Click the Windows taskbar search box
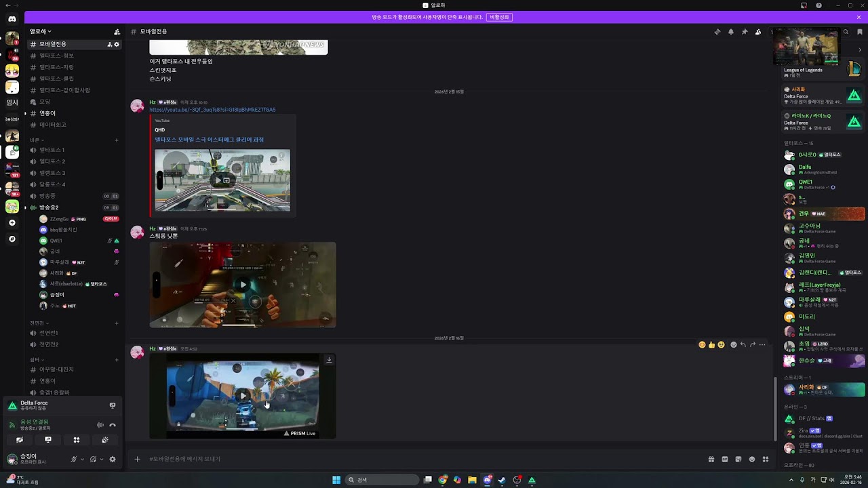The height and width of the screenshot is (488, 868). click(382, 480)
